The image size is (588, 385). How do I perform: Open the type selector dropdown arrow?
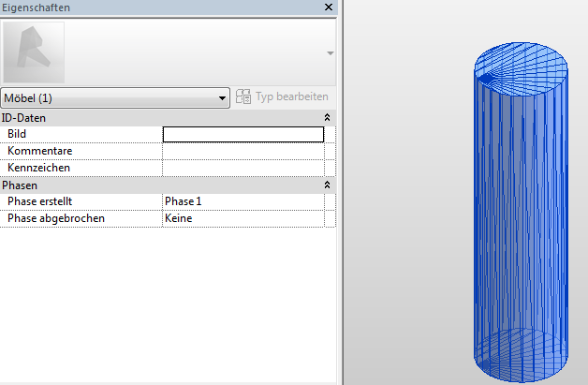tap(330, 53)
